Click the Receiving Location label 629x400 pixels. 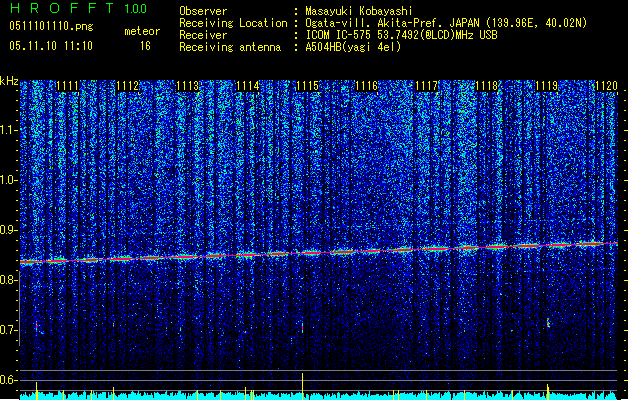pyautogui.click(x=233, y=23)
